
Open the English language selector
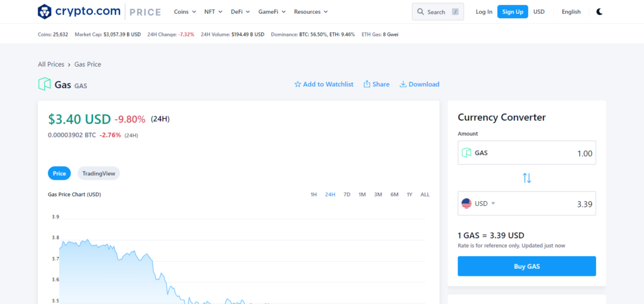click(571, 12)
